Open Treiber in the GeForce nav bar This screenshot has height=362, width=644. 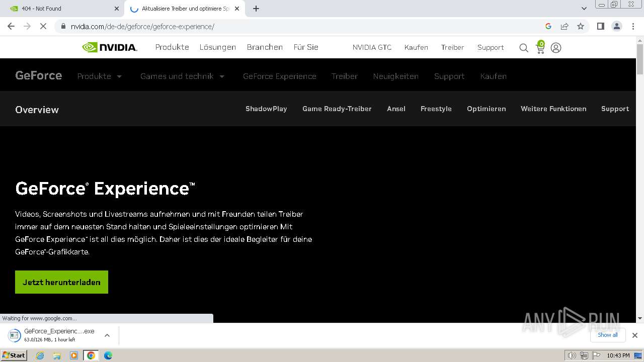coord(345,76)
